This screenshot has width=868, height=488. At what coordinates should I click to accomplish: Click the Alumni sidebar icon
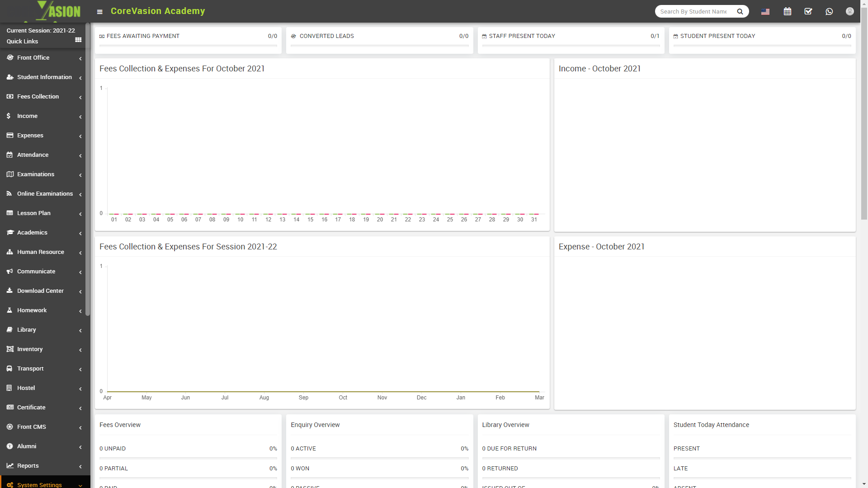tap(9, 446)
